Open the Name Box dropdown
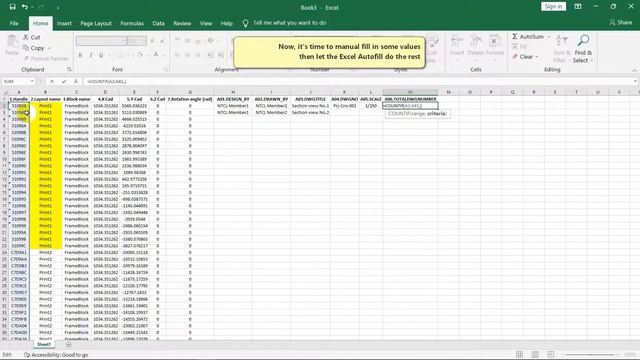640x360 pixels. pyautogui.click(x=32, y=81)
